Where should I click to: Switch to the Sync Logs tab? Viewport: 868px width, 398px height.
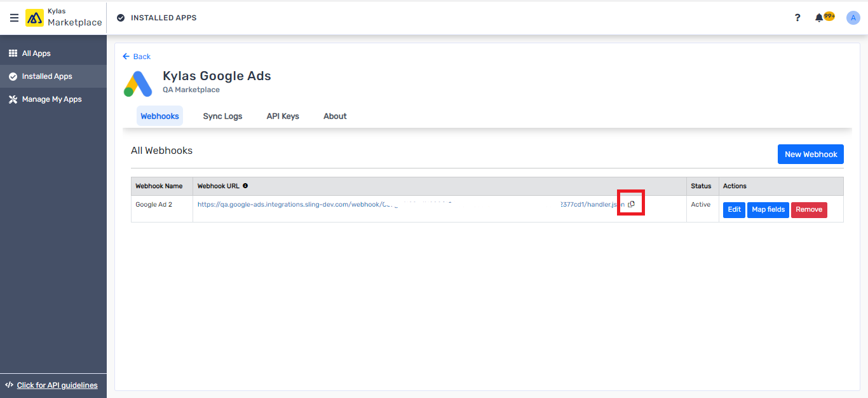pos(222,116)
